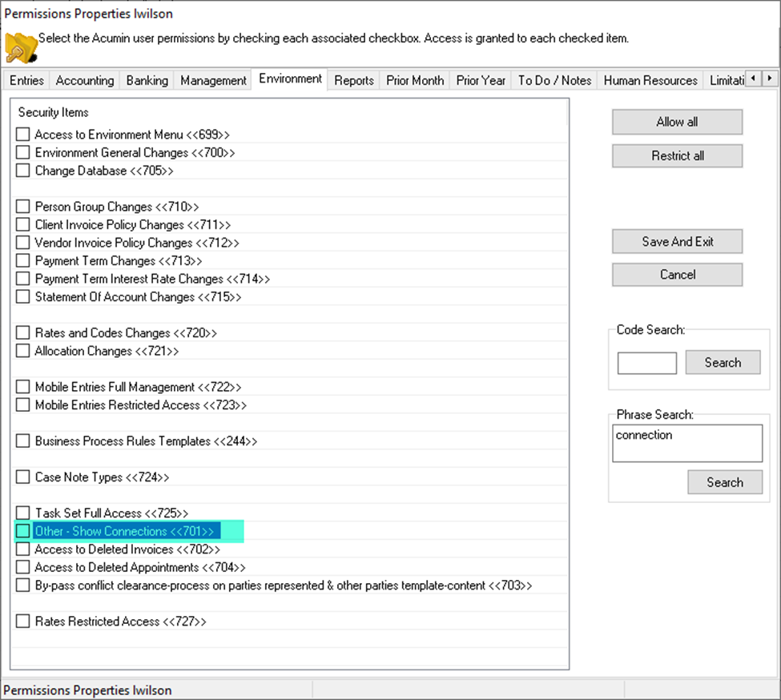Switch to the Human Resources tab
Viewport: 781px width, 700px height.
point(650,81)
